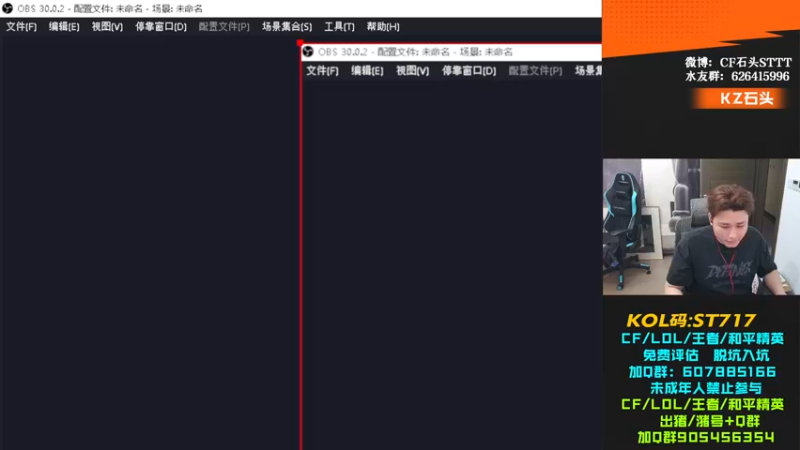Open 配置文件(P) in the nested preview OBS window
This screenshot has width=800, height=450.
(x=535, y=71)
